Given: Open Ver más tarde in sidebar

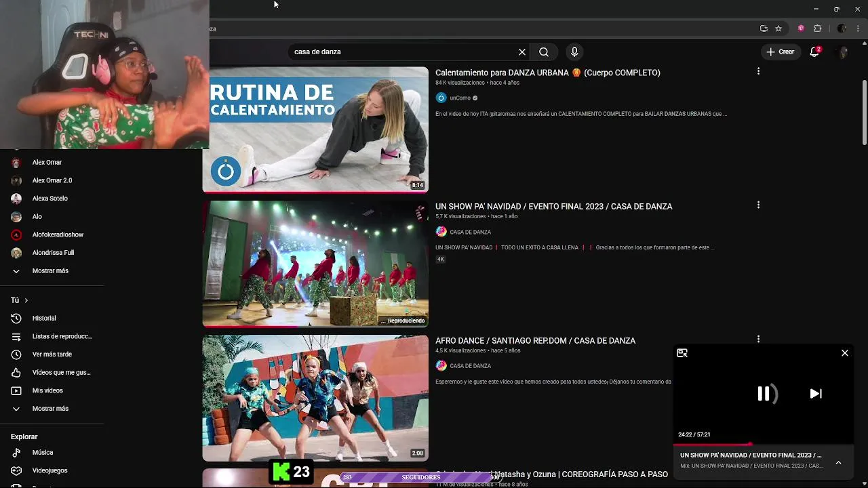Looking at the screenshot, I should (x=52, y=354).
